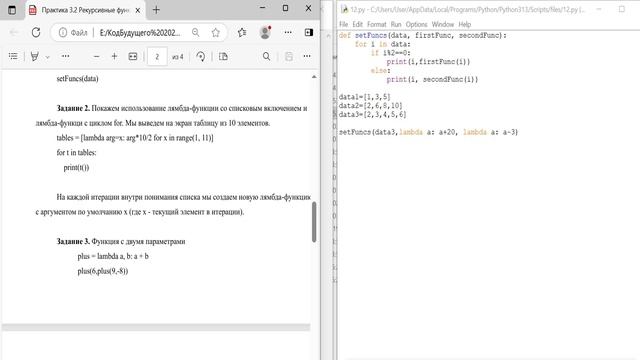Reload the PDF page

[36, 33]
